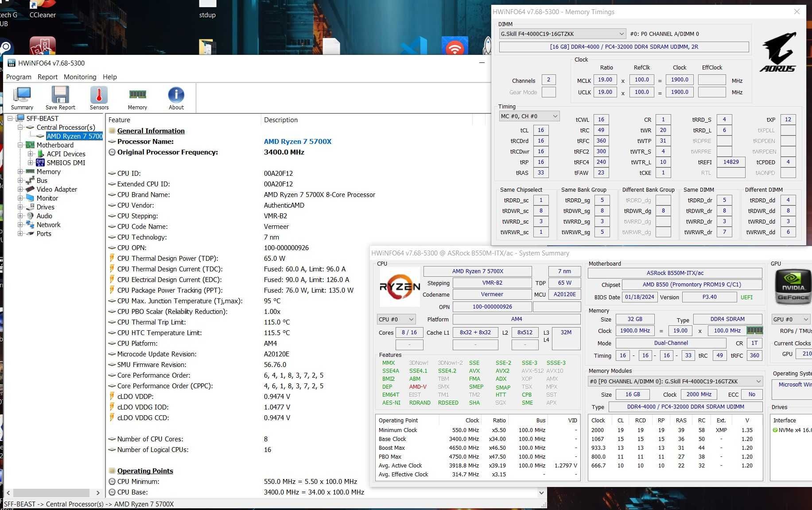Click the tREFI value 14829

731,162
